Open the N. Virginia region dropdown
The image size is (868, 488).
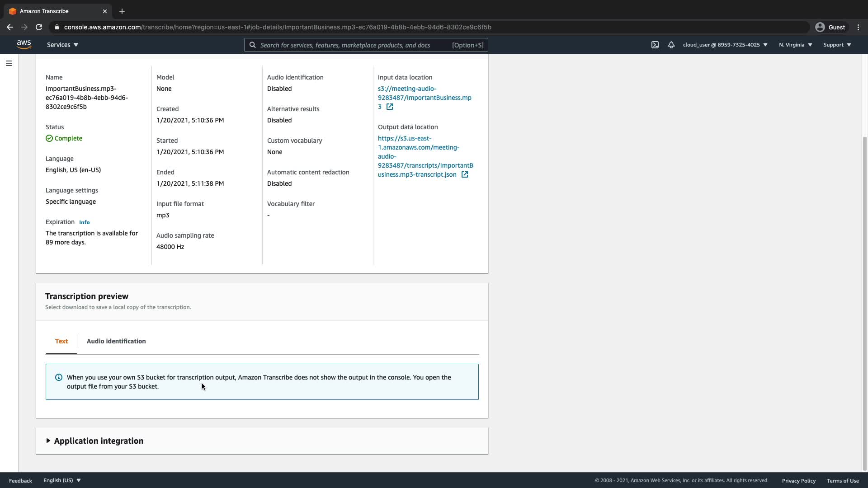coord(795,45)
